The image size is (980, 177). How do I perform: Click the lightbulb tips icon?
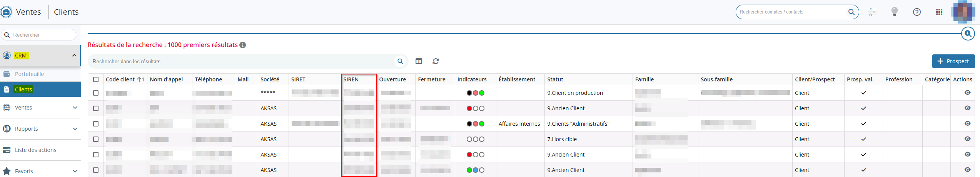click(895, 12)
